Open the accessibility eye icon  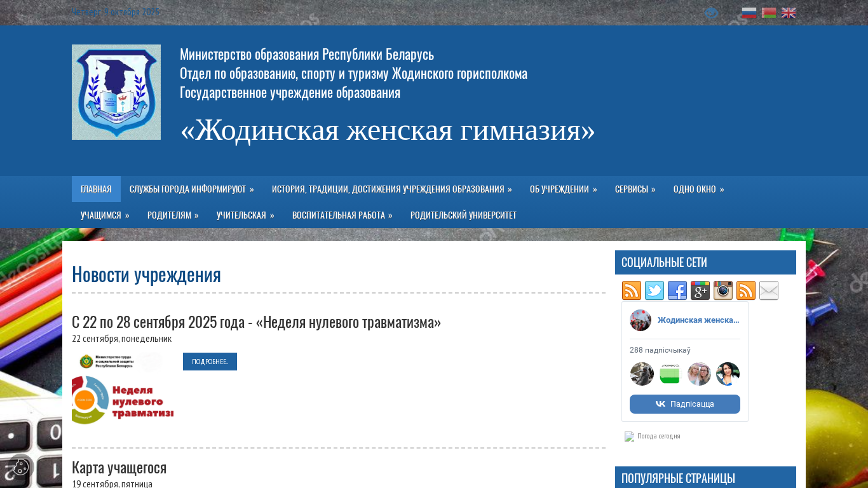click(x=711, y=13)
